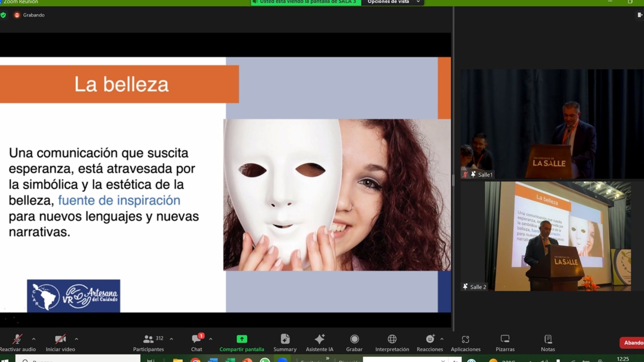Screen dimensions: 644x362
Task: Launch the Asistente IA companion
Action: tap(319, 339)
